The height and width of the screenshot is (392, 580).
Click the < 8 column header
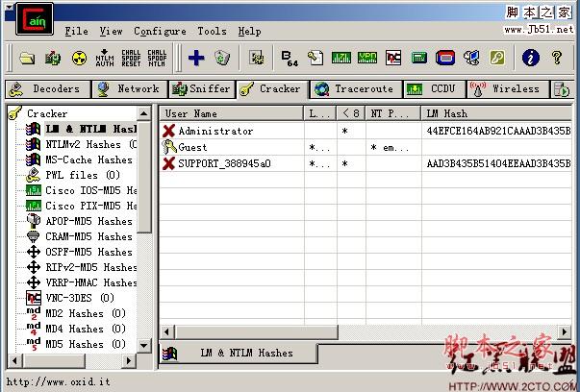click(351, 113)
